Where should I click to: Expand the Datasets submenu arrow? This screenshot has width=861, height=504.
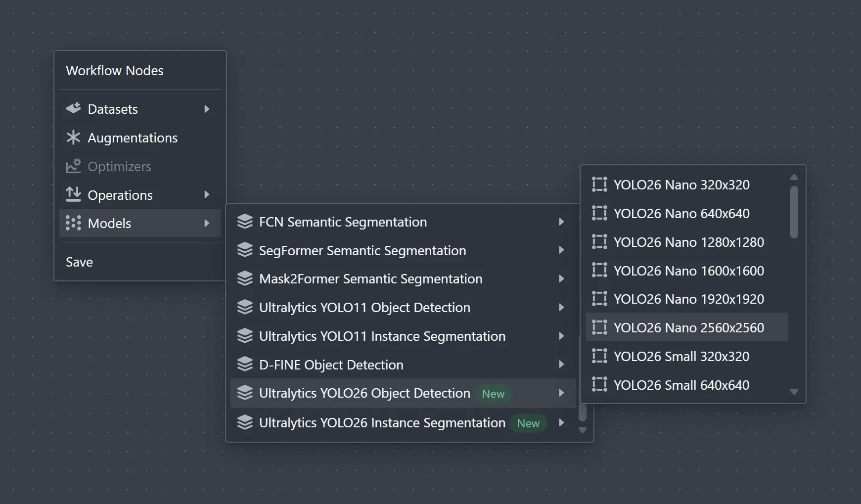207,109
